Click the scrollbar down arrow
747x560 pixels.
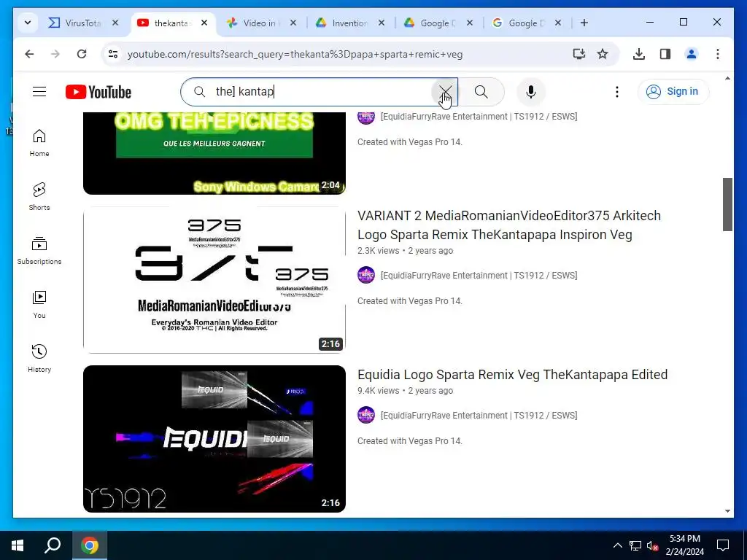coord(727,511)
